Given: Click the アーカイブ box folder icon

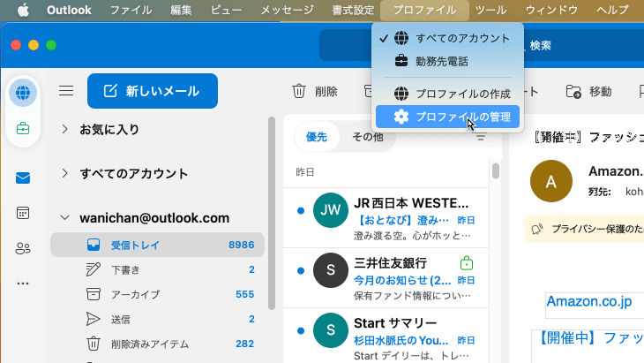Looking at the screenshot, I should [94, 294].
